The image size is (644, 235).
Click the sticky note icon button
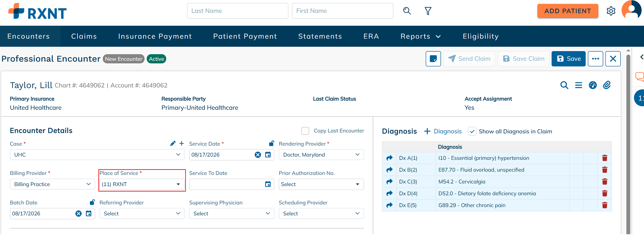pos(433,59)
